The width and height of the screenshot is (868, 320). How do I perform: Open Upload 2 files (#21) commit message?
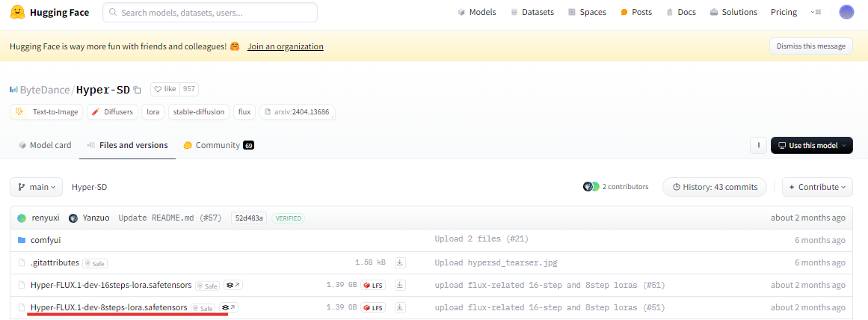[481, 240]
